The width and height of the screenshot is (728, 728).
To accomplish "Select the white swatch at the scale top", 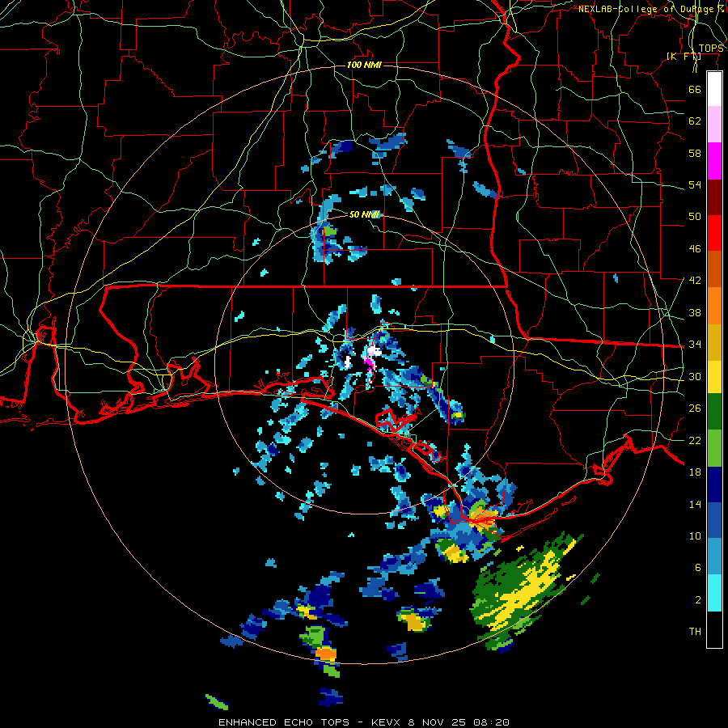I will [714, 89].
